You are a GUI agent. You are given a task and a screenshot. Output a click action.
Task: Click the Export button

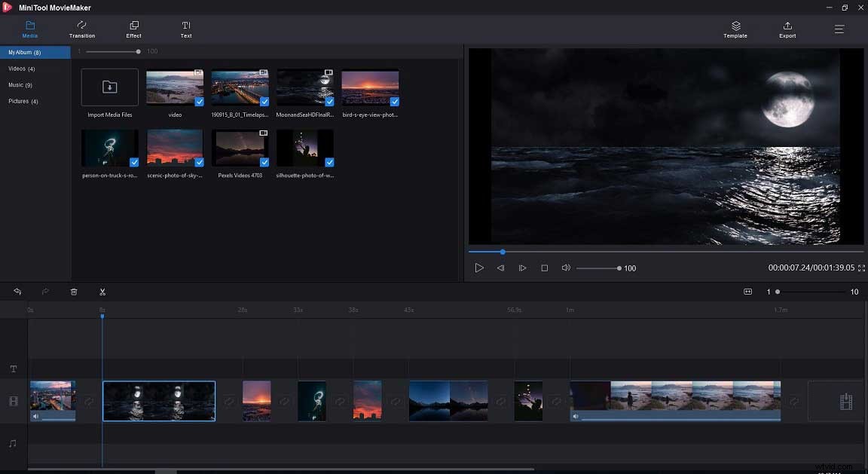coord(787,29)
